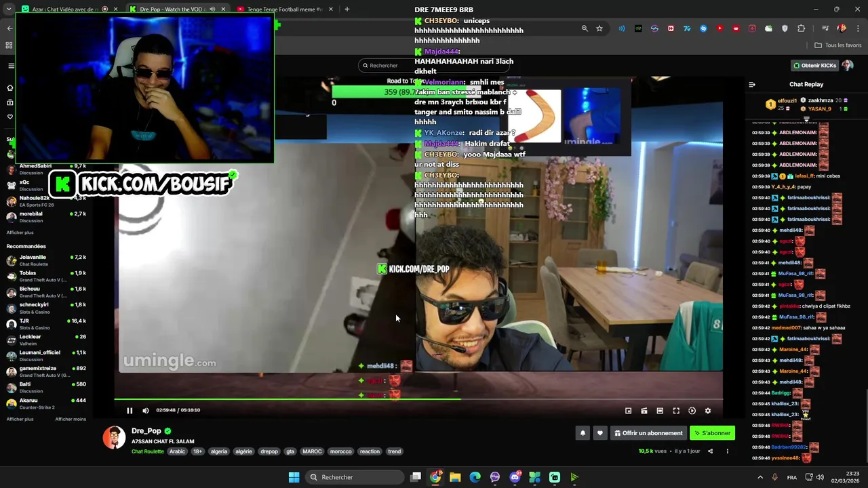
Task: Open the shield extension icon
Action: coord(785,28)
